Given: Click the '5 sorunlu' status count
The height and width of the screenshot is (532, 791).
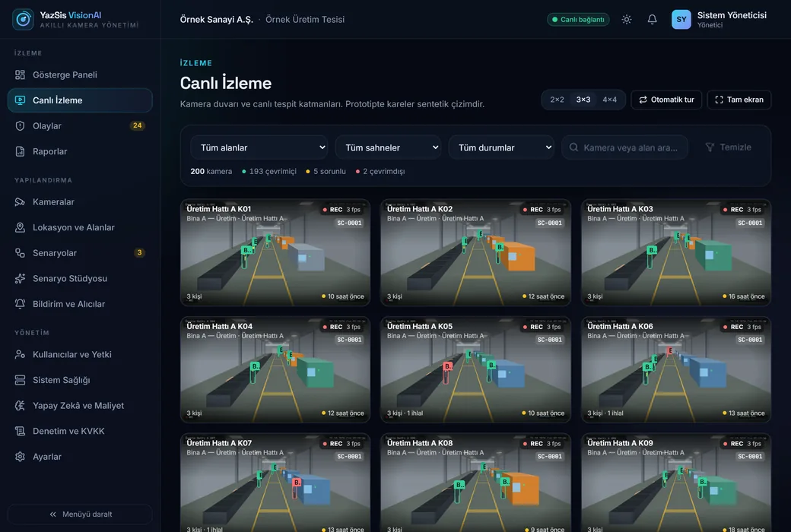Looking at the screenshot, I should tap(326, 172).
